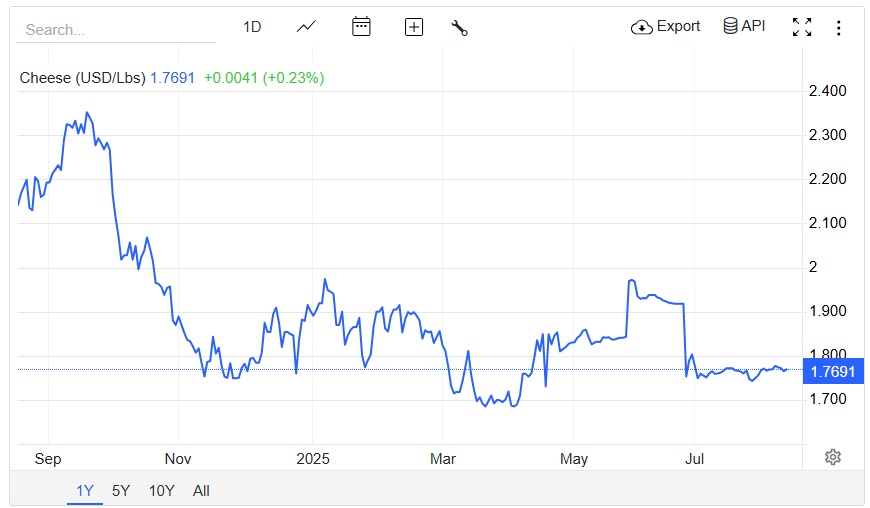Toggle fullscreen chart view
The height and width of the screenshot is (508, 870).
pos(802,27)
